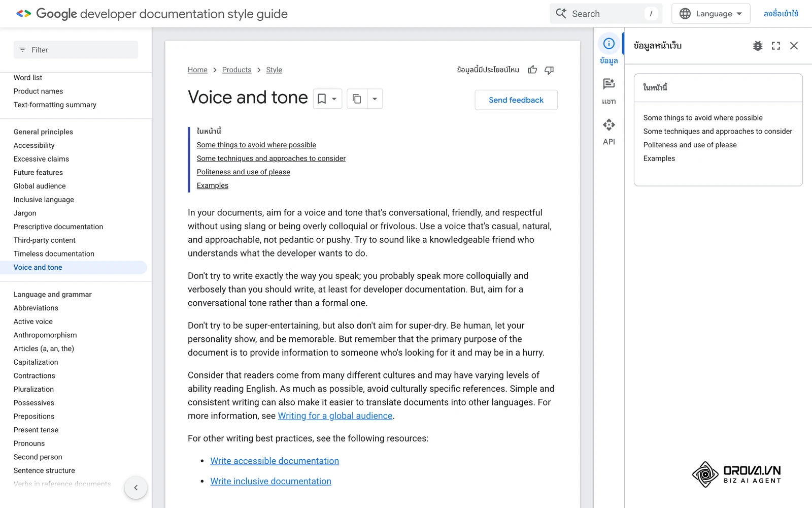Select Jargon in the sidebar
812x508 pixels.
pos(25,213)
